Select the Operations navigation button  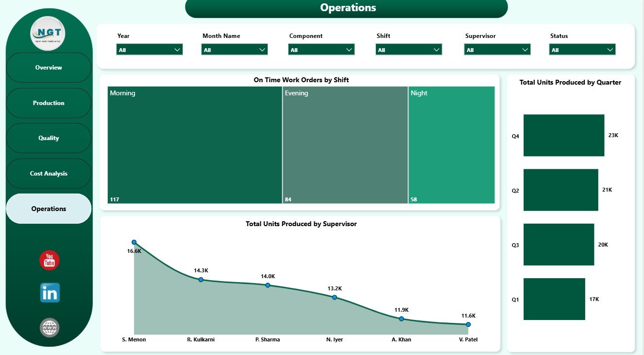(49, 209)
